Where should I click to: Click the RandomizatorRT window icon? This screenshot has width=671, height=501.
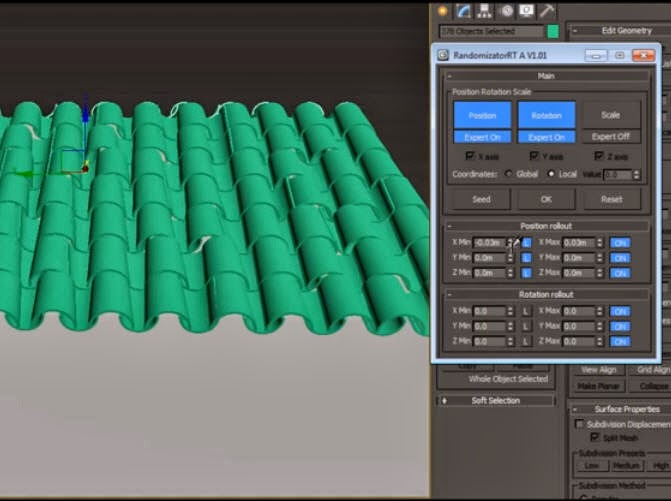[x=443, y=55]
